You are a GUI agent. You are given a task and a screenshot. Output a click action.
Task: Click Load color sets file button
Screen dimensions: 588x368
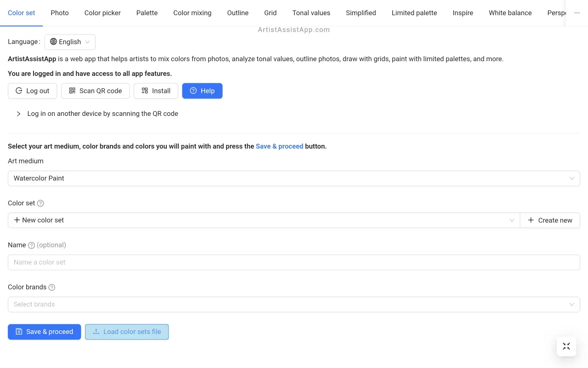coord(127,332)
